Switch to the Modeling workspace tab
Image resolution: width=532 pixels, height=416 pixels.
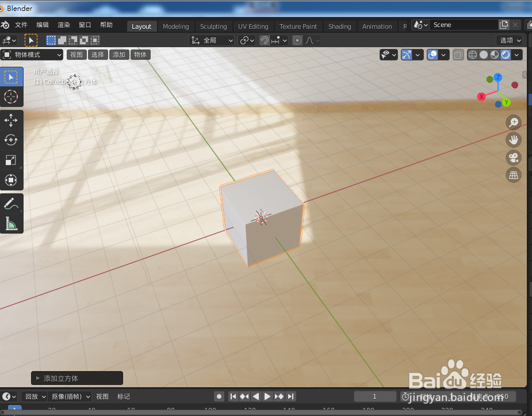176,26
